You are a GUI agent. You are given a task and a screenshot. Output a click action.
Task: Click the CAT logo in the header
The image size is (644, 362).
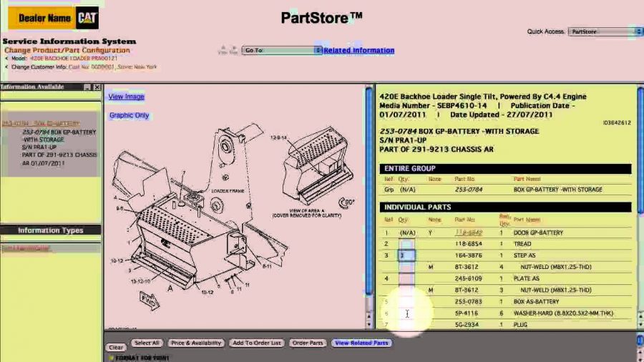[x=87, y=18]
